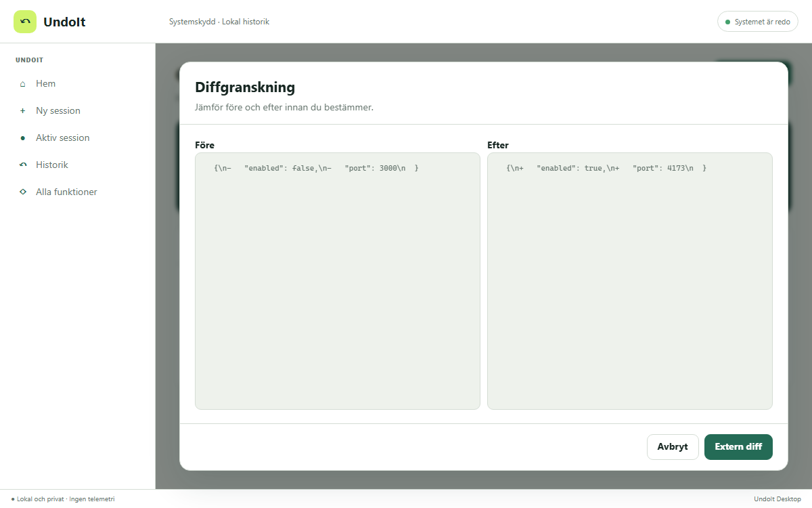Click the Systemet är redo status pill

(x=758, y=22)
